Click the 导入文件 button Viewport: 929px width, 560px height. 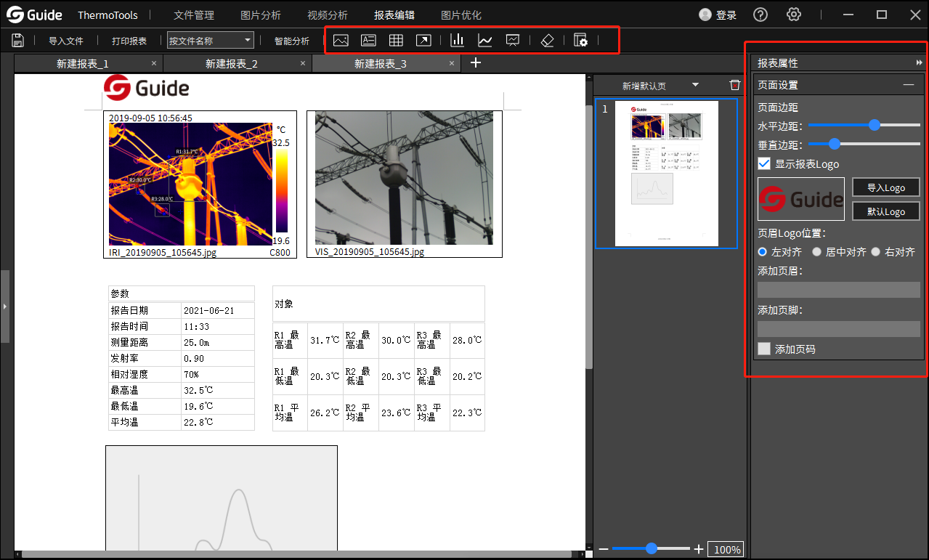pos(66,41)
